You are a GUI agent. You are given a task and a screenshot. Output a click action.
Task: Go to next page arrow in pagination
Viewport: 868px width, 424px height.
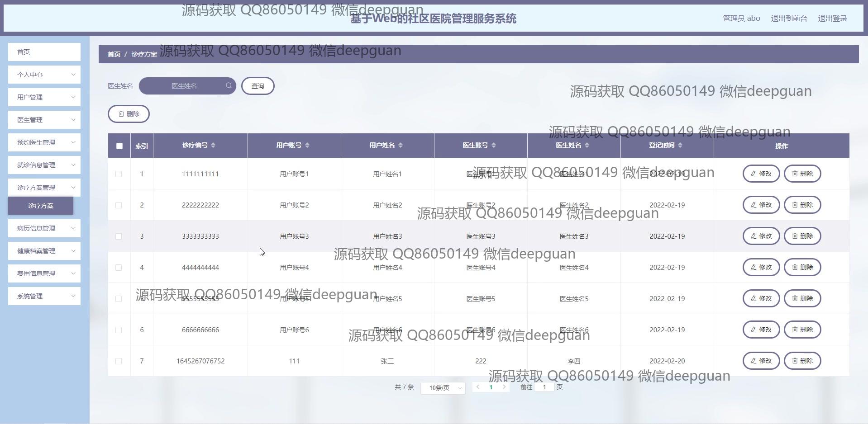tap(504, 387)
